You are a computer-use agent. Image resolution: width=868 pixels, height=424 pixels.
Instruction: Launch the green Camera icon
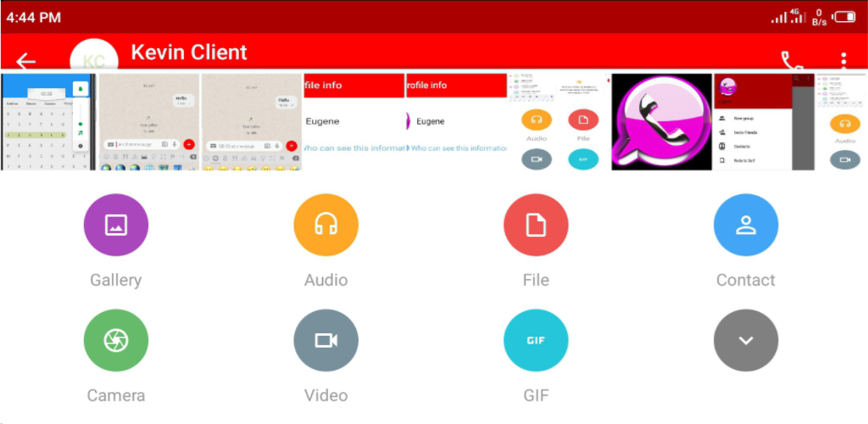(116, 341)
